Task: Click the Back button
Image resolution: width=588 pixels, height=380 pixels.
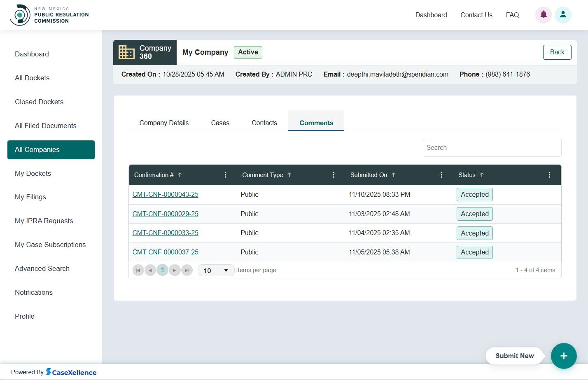Action: tap(557, 52)
